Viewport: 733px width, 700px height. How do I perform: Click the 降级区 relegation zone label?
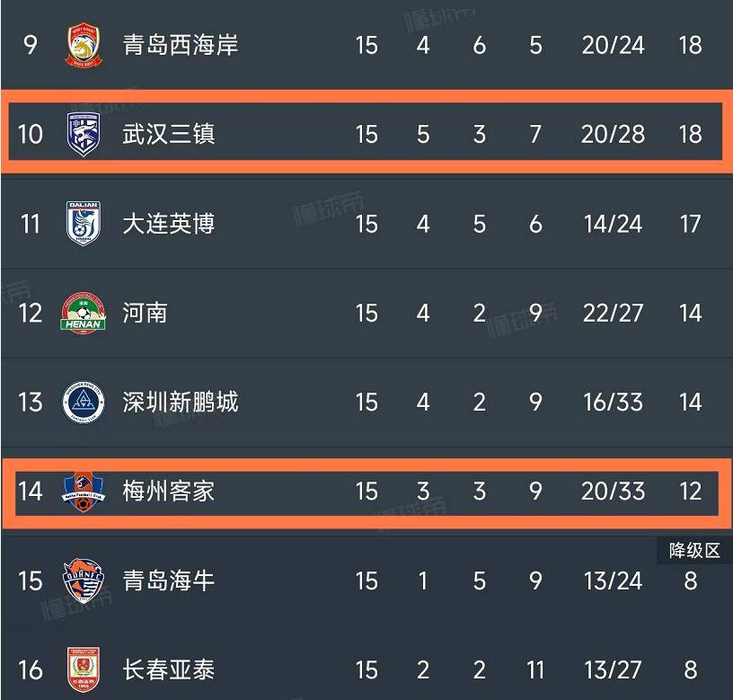tap(694, 551)
